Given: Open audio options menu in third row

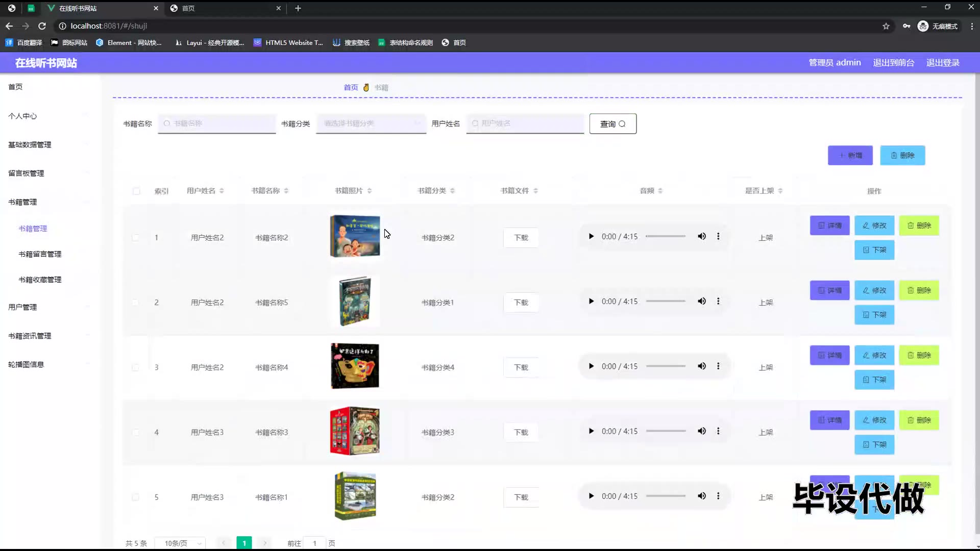Looking at the screenshot, I should [x=718, y=366].
